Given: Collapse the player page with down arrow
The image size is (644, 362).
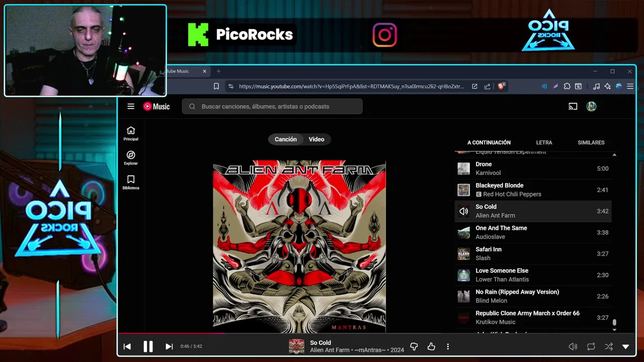Looking at the screenshot, I should click(x=626, y=346).
